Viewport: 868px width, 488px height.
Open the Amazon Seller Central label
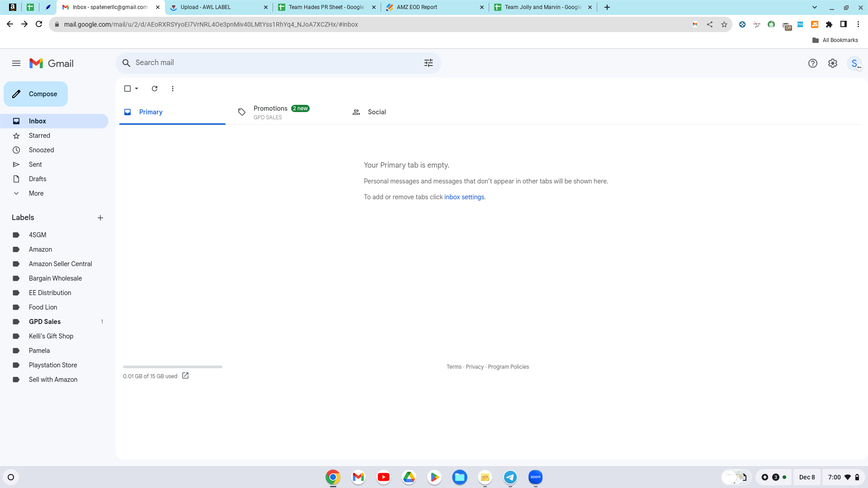(x=54, y=264)
